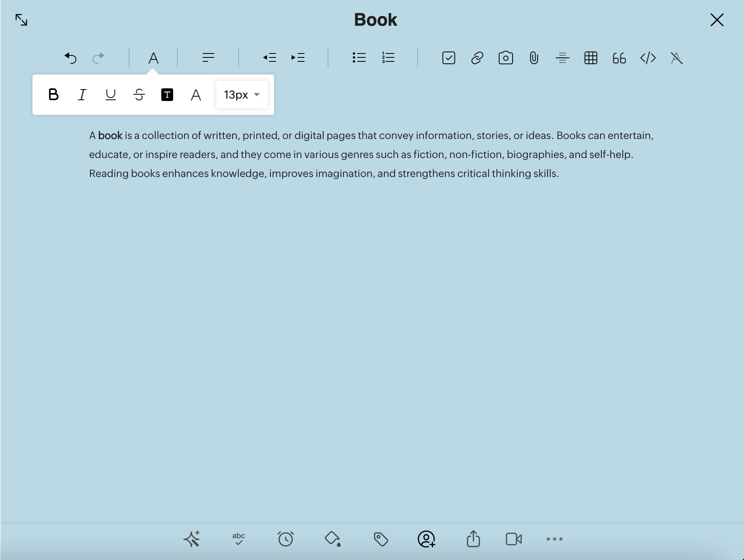Open the text highlight color picker
The height and width of the screenshot is (560, 744).
tap(167, 95)
